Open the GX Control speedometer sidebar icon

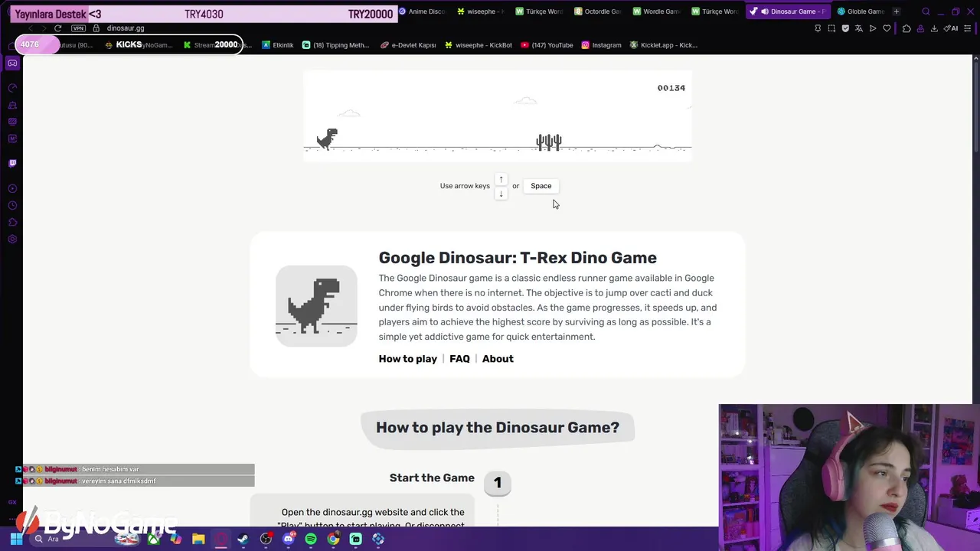(x=12, y=88)
